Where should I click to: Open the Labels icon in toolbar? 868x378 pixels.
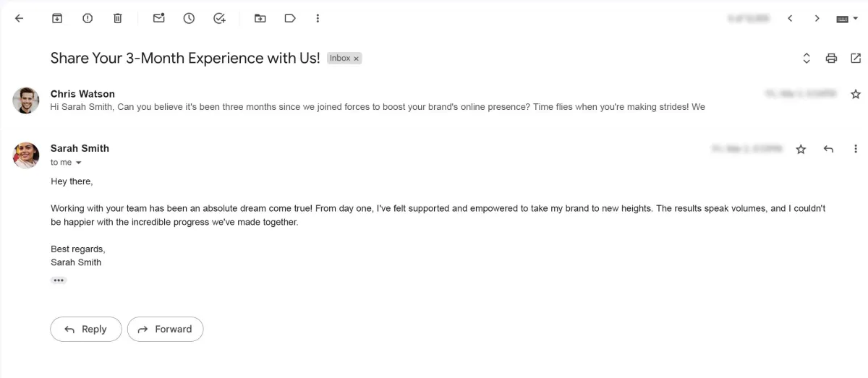coord(290,19)
